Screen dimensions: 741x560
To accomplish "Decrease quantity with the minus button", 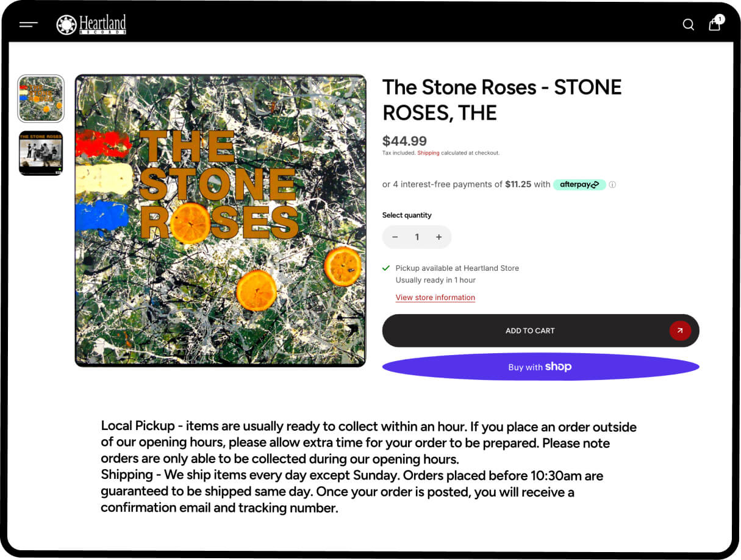I will point(395,237).
